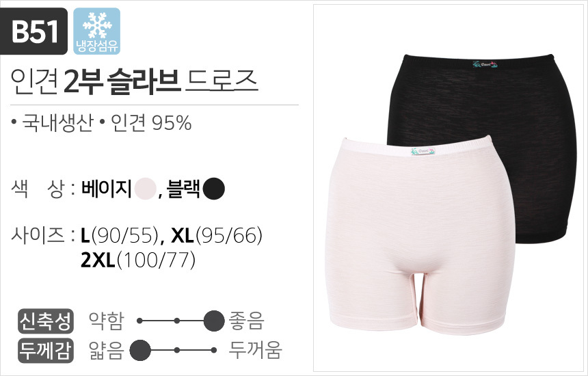The image size is (588, 376).
Task: Click the middle dot on elasticity scale
Action: [176, 321]
